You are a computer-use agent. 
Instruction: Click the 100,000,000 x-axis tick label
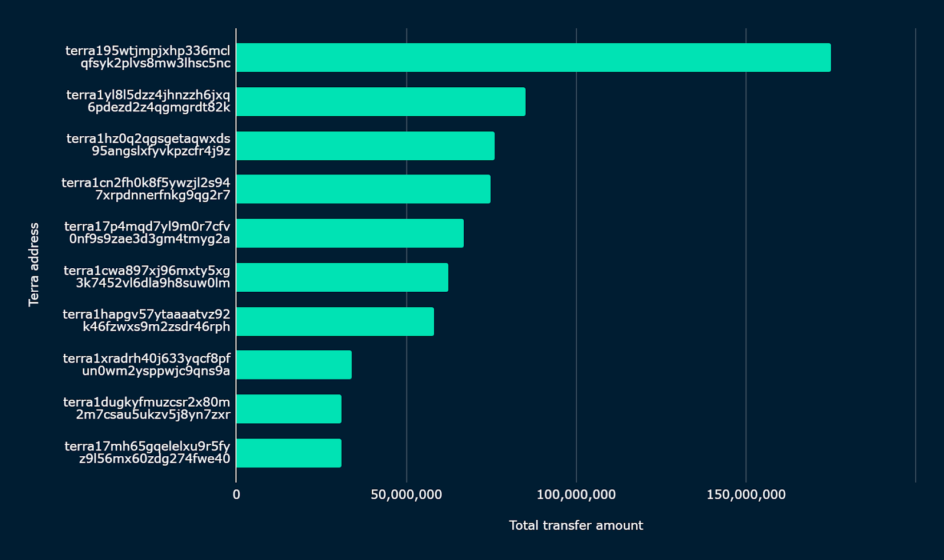(576, 495)
